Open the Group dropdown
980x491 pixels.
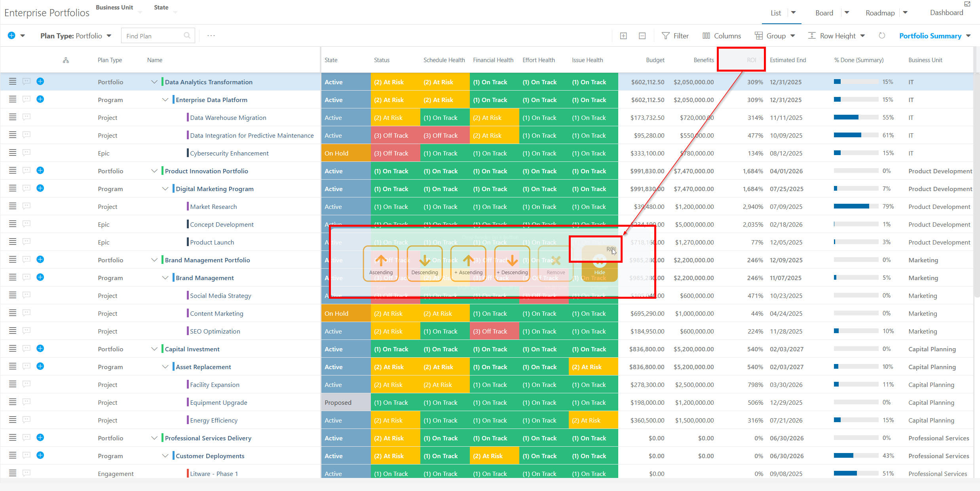tap(775, 36)
